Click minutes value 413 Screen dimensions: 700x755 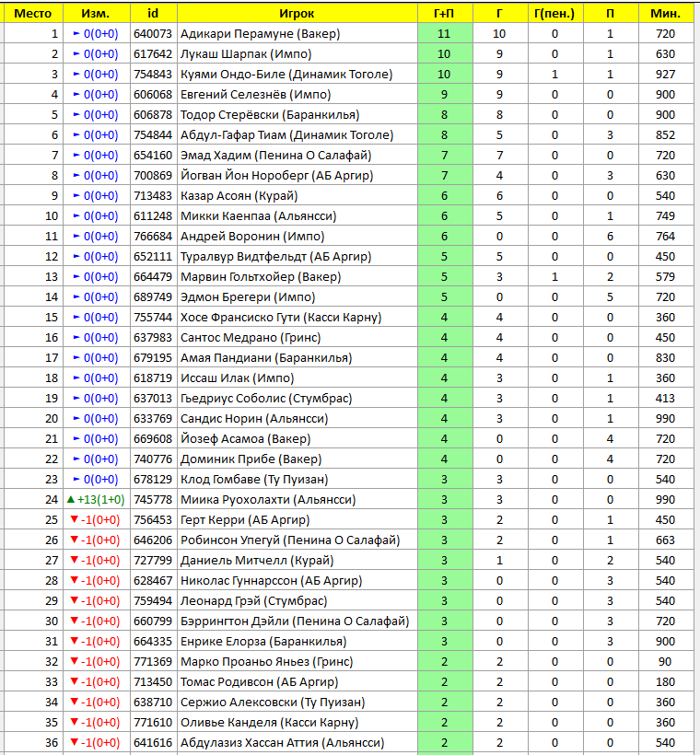coord(665,398)
